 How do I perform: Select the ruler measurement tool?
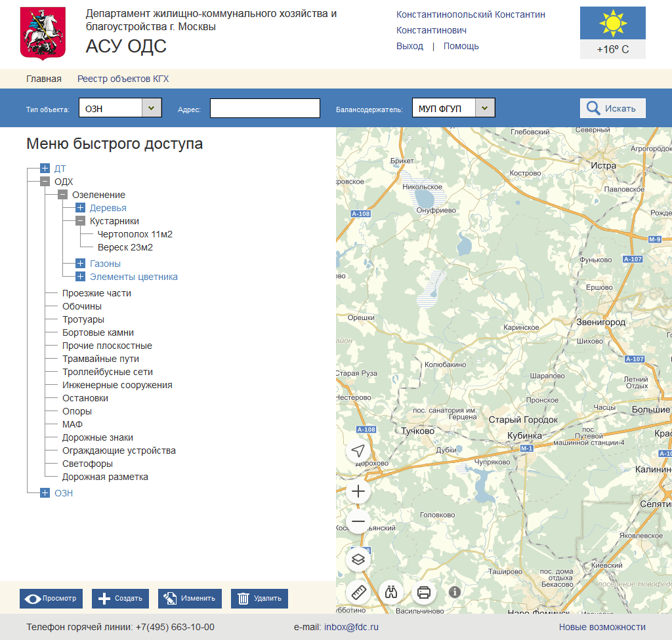[x=358, y=592]
